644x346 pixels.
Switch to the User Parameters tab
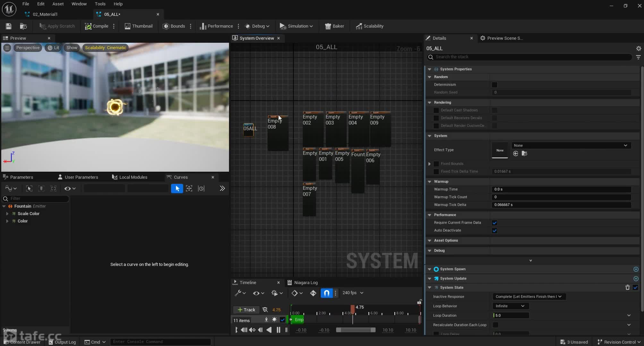(x=78, y=177)
